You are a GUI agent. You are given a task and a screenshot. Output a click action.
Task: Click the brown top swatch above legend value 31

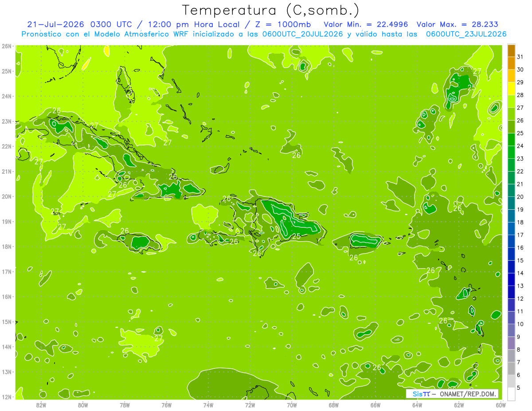pyautogui.click(x=511, y=51)
